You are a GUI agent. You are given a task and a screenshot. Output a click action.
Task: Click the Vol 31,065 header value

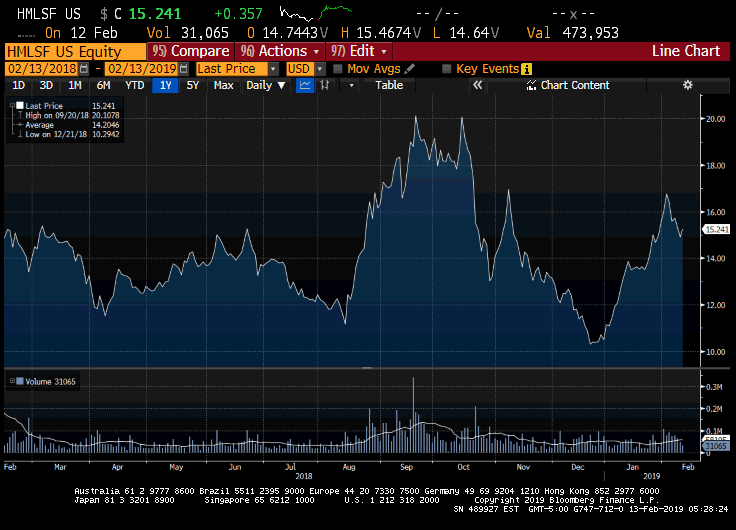[188, 33]
